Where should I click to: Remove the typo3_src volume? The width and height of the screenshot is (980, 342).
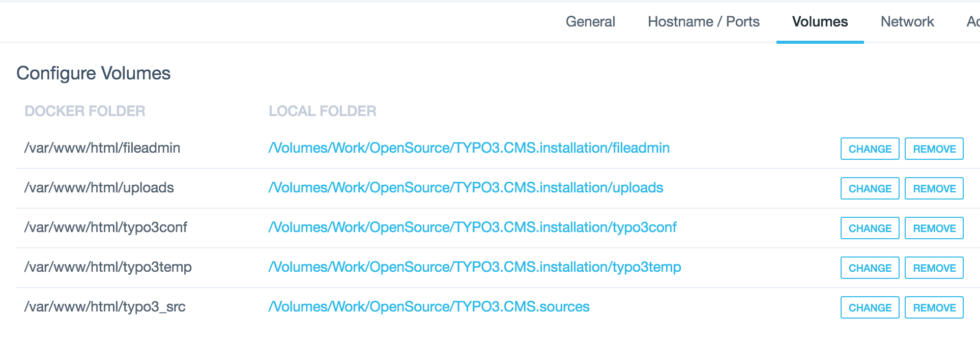934,307
